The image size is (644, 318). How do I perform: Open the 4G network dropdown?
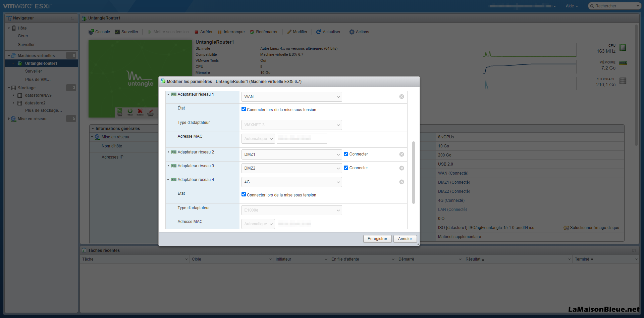pyautogui.click(x=291, y=182)
